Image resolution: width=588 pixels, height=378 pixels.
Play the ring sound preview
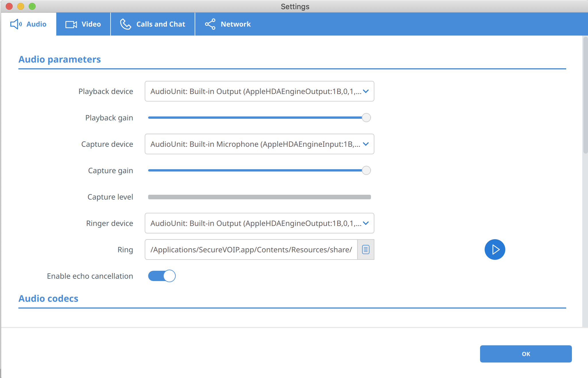coord(495,250)
